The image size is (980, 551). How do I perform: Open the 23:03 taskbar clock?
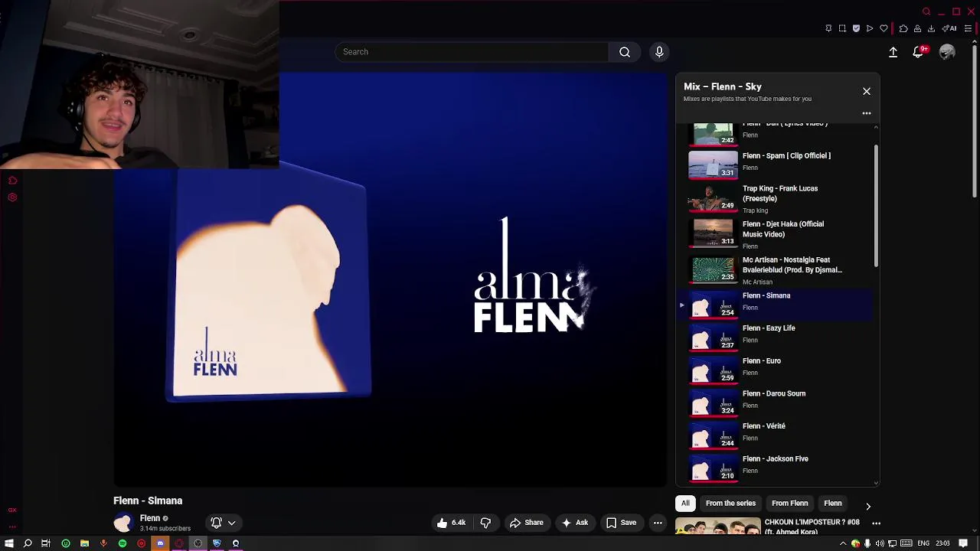coord(942,543)
